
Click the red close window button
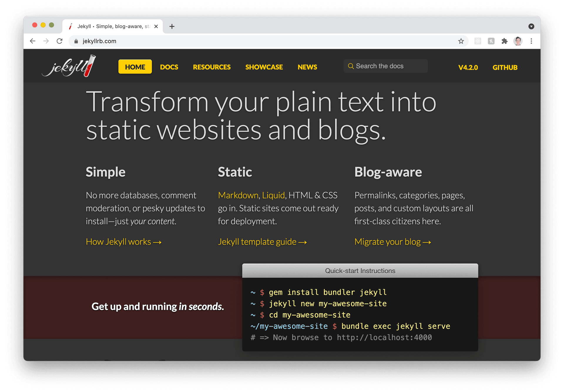tap(35, 25)
